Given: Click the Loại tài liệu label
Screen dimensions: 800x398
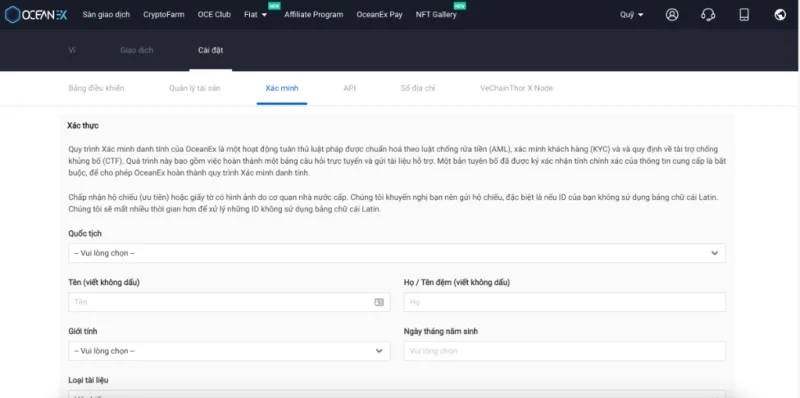Looking at the screenshot, I should (x=88, y=380).
